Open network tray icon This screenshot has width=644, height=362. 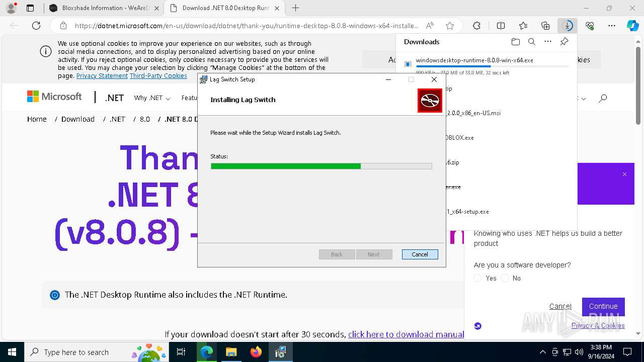[567, 352]
